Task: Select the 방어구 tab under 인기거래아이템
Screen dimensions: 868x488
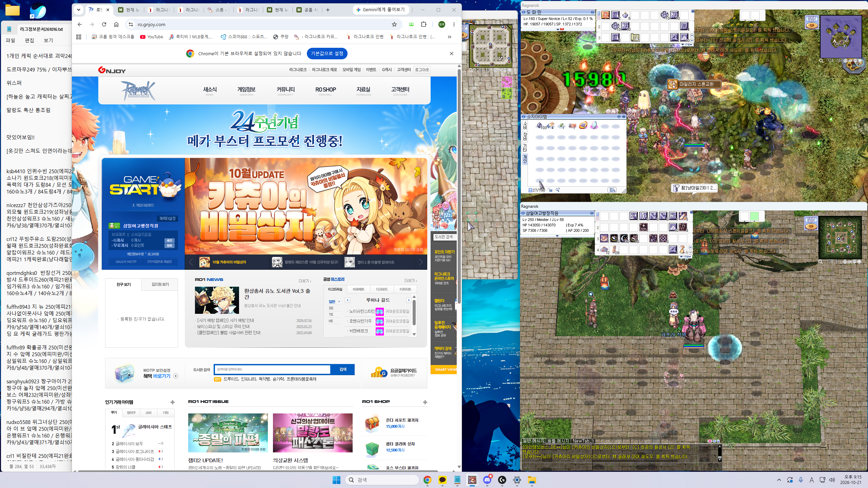Action: 131,412
